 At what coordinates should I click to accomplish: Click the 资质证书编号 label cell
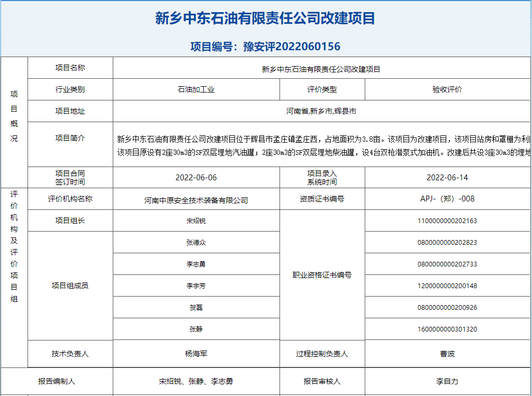click(x=322, y=199)
